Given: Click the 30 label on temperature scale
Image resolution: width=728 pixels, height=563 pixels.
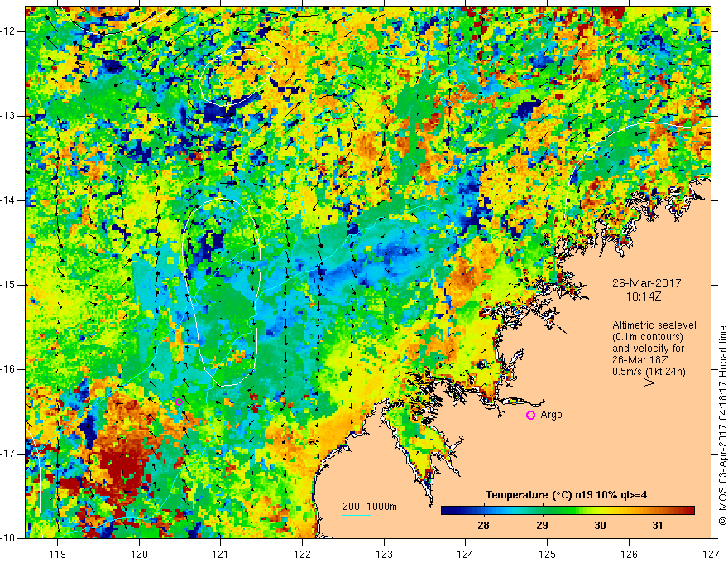Looking at the screenshot, I should 600,526.
